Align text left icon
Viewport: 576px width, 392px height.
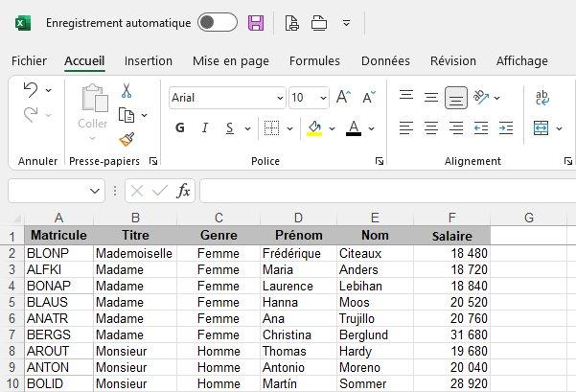click(x=406, y=127)
